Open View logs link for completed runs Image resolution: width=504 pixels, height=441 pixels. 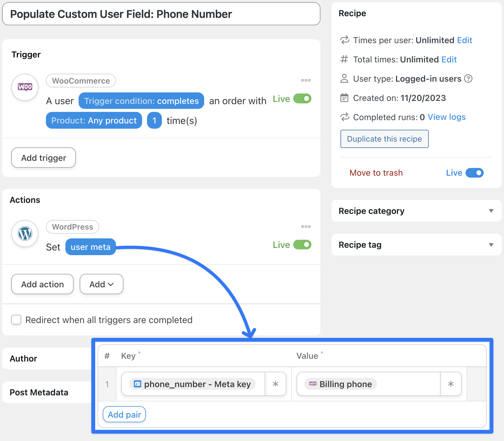click(x=447, y=117)
